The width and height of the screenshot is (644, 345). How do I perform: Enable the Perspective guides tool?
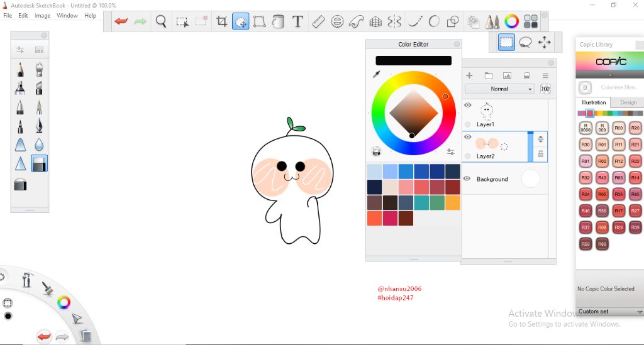[x=375, y=21]
